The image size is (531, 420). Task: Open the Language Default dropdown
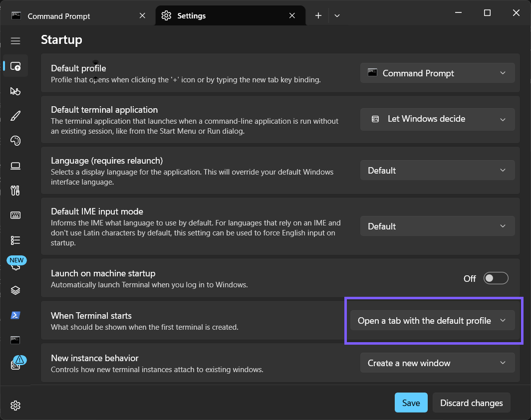[437, 170]
